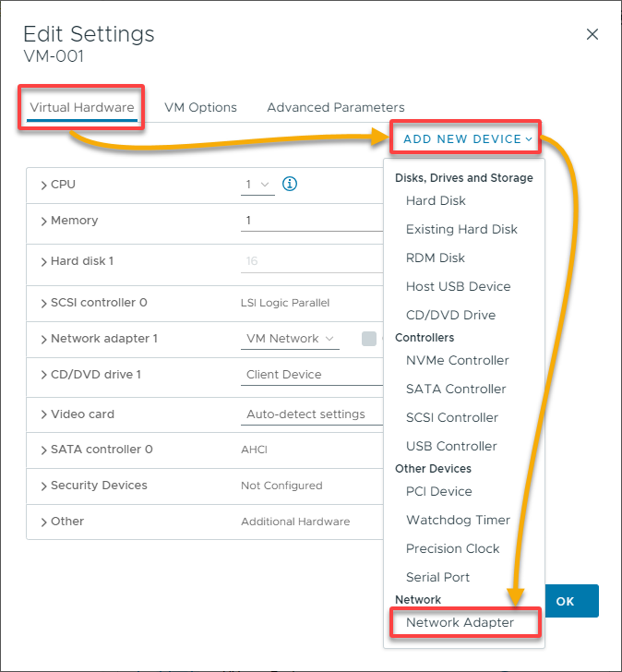622x672 pixels.
Task: Toggle the Network adapter 1 connected checkbox
Action: [x=369, y=339]
